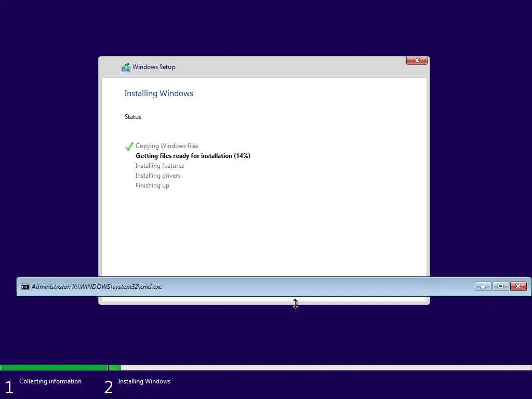Click the Windows Setup title icon
532x399 pixels.
(126, 68)
